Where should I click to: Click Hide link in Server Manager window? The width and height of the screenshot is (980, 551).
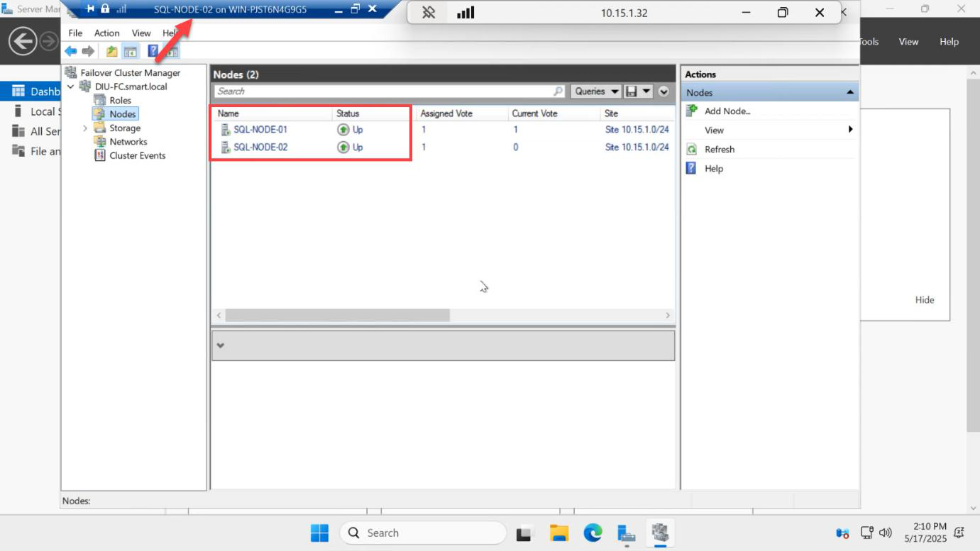pos(925,300)
